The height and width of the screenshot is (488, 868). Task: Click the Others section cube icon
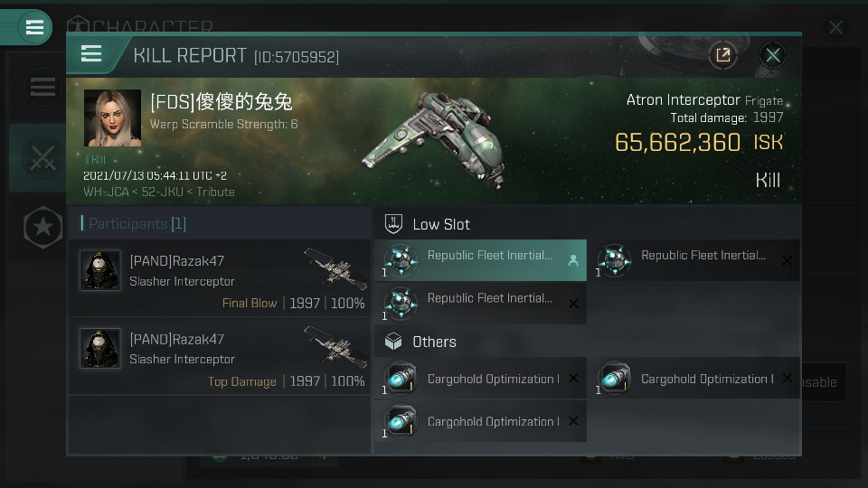(393, 342)
